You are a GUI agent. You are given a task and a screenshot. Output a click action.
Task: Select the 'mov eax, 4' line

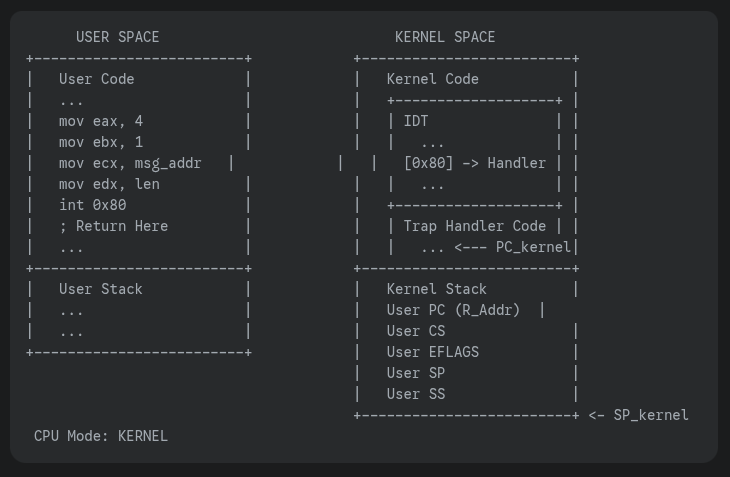pyautogui.click(x=101, y=121)
